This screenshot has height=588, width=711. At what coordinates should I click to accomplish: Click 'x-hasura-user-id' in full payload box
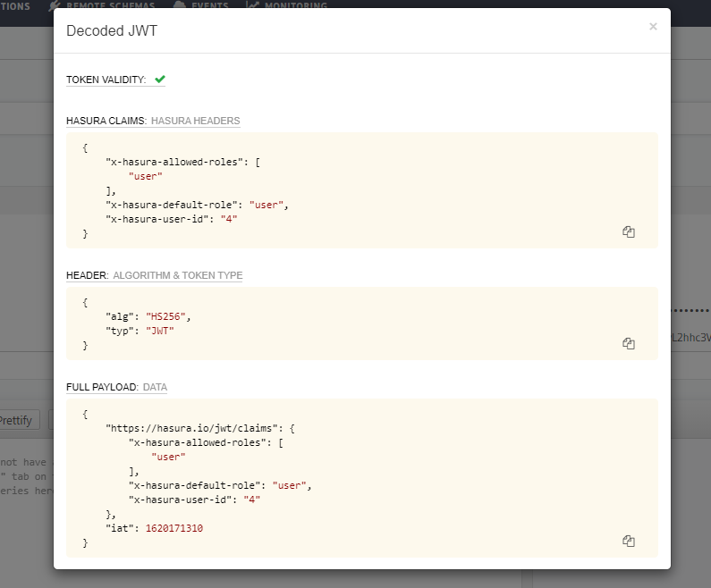[183, 500]
